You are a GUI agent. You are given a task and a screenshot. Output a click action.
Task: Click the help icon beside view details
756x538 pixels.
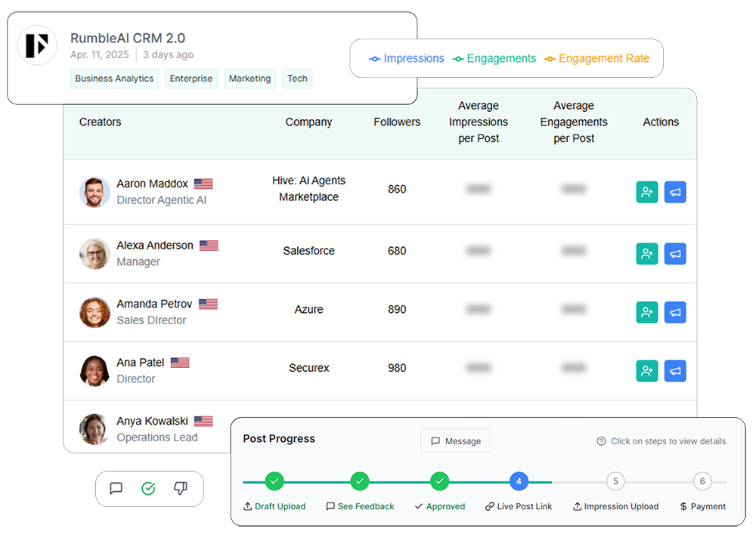pyautogui.click(x=601, y=441)
